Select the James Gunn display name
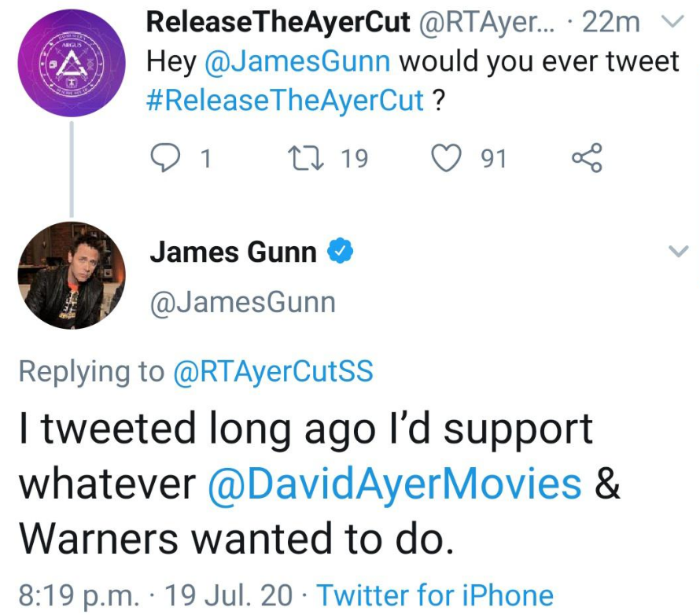The height and width of the screenshot is (615, 700). click(234, 252)
